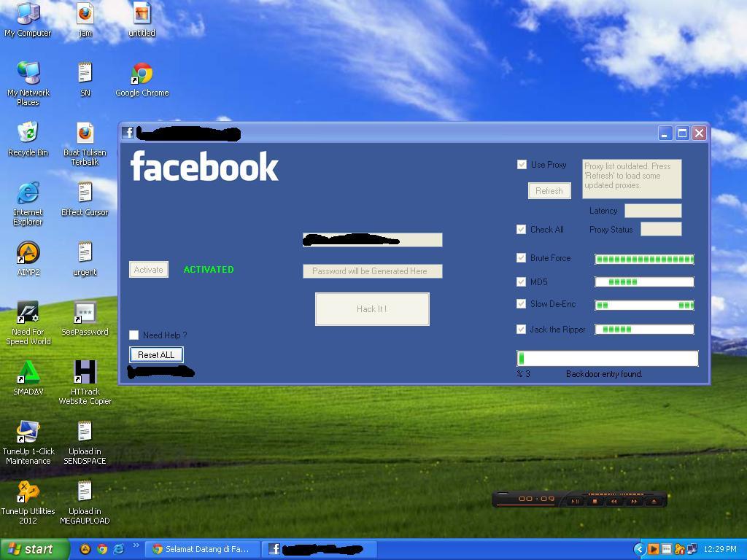Click 'Password will be Generated Here' field

(373, 271)
